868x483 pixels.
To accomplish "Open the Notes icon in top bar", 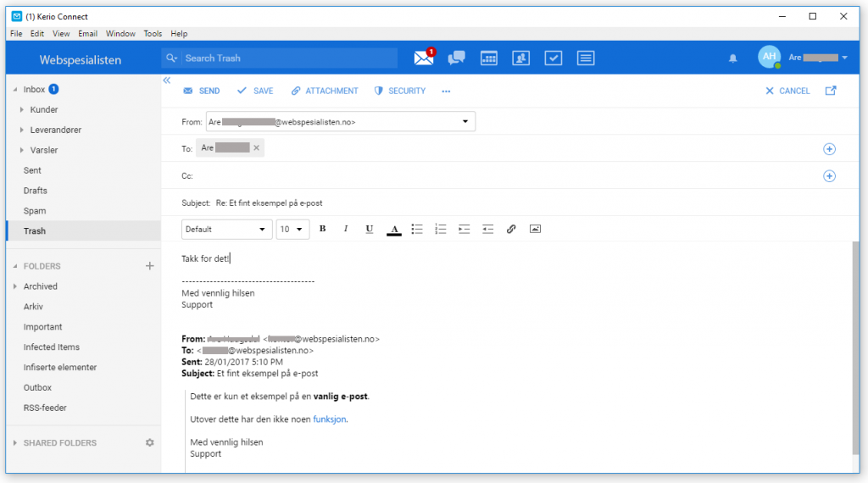I will point(585,58).
